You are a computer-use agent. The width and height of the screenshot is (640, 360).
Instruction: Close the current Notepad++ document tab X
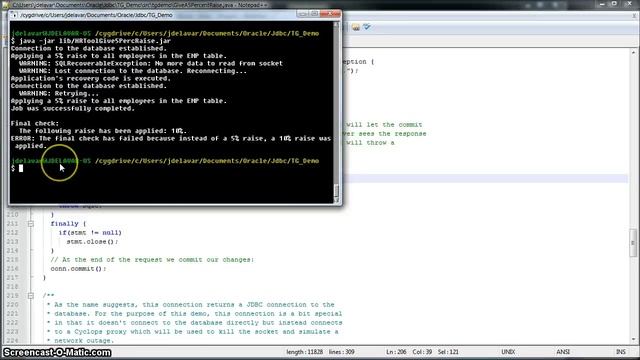click(x=635, y=16)
